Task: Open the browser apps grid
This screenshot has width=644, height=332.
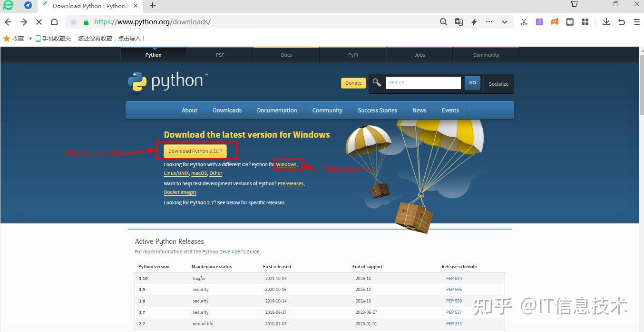Action: (x=585, y=22)
